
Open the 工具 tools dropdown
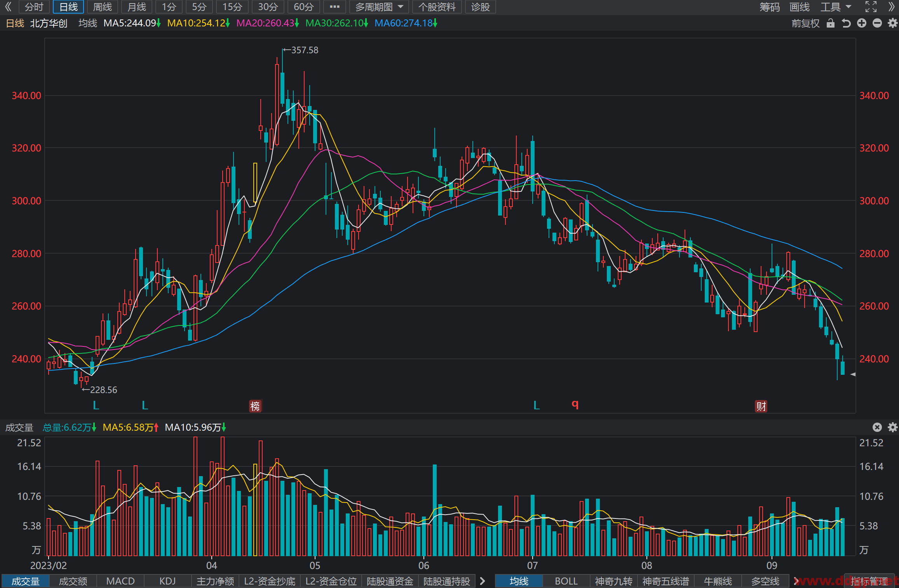tap(835, 7)
